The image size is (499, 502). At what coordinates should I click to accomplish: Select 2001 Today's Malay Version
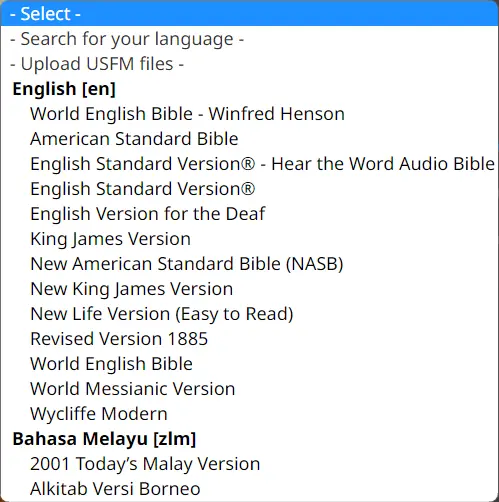(249, 464)
